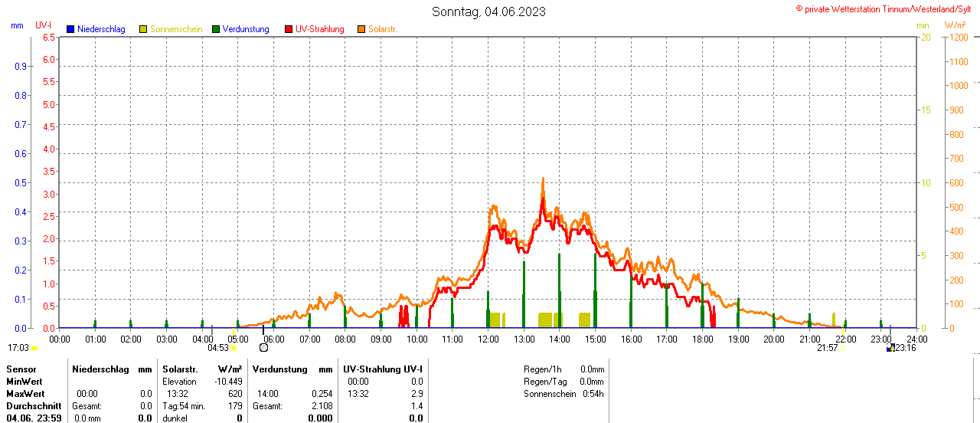
Task: Click the green Verdunstung legend square
Action: click(216, 29)
